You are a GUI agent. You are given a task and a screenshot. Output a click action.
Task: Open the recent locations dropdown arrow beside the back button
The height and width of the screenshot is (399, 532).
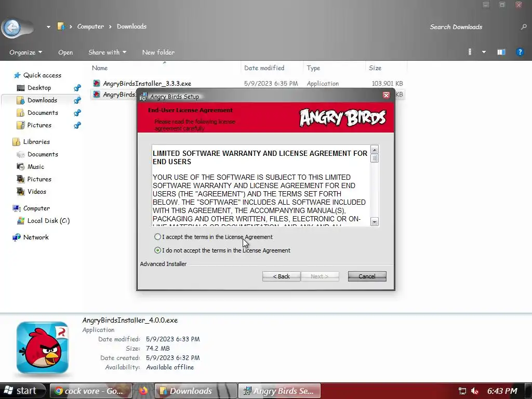coord(48,27)
